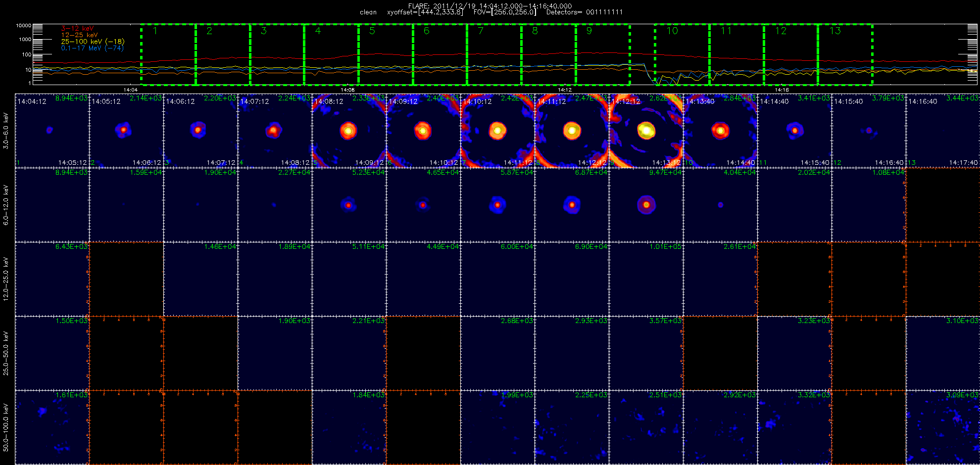Click the 50.0-100.0 keV row label
Image resolution: width=980 pixels, height=465 pixels.
[6, 427]
